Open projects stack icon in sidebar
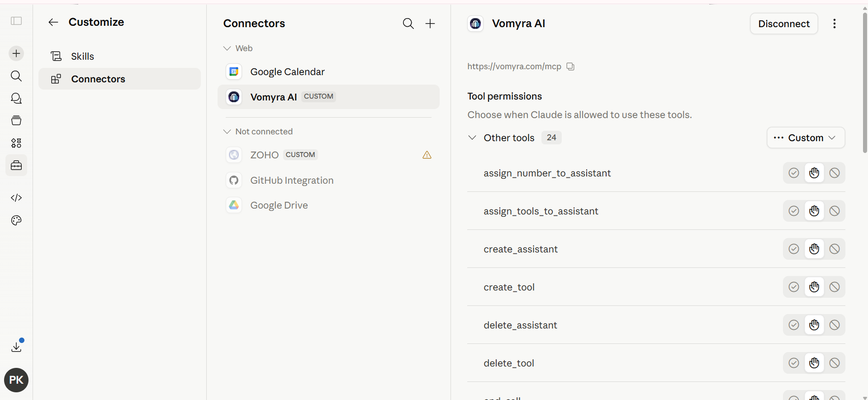 pyautogui.click(x=16, y=120)
